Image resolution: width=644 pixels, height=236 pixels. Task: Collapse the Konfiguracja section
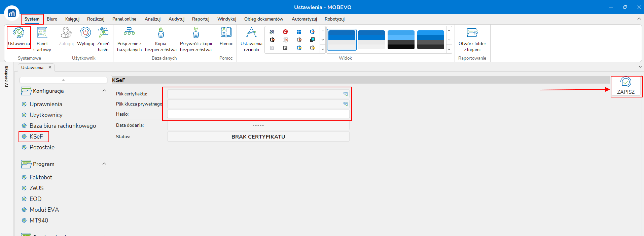click(104, 91)
